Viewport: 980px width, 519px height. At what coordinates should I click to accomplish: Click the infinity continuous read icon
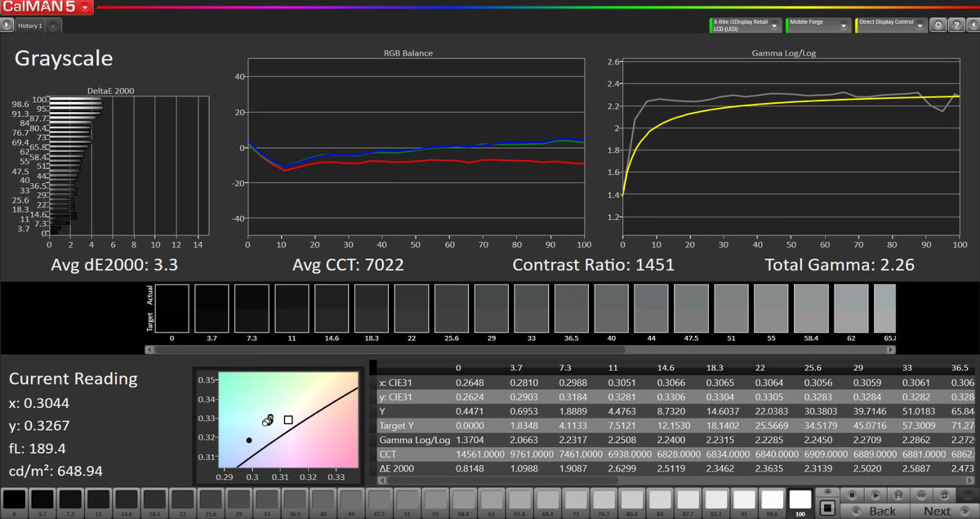pyautogui.click(x=921, y=495)
